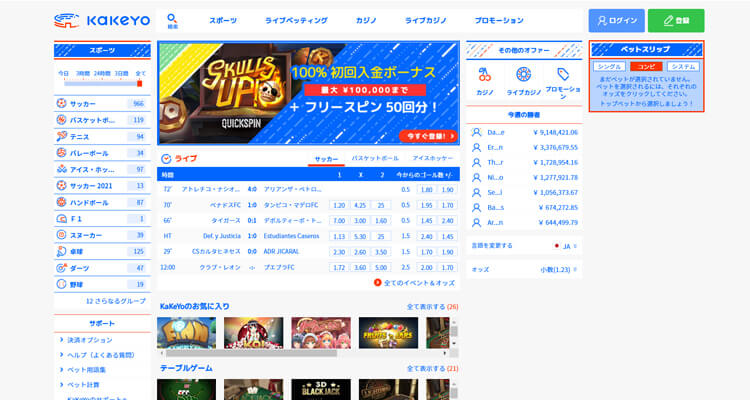Show all table games (21)
750x400 pixels.
tap(432, 368)
